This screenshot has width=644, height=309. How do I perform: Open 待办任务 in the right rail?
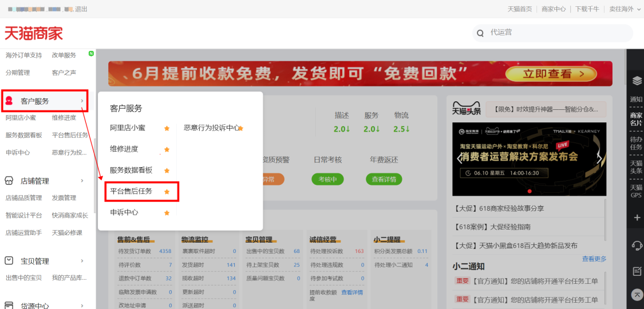[636, 143]
